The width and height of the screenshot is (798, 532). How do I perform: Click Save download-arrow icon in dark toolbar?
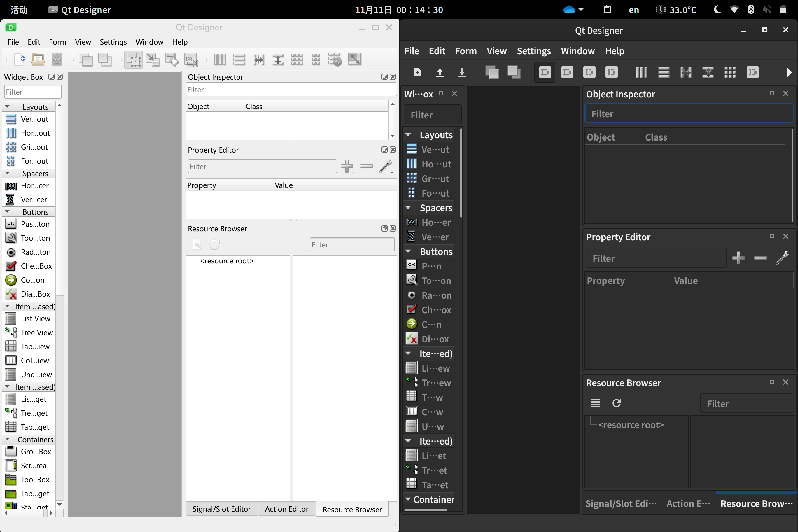(x=462, y=72)
